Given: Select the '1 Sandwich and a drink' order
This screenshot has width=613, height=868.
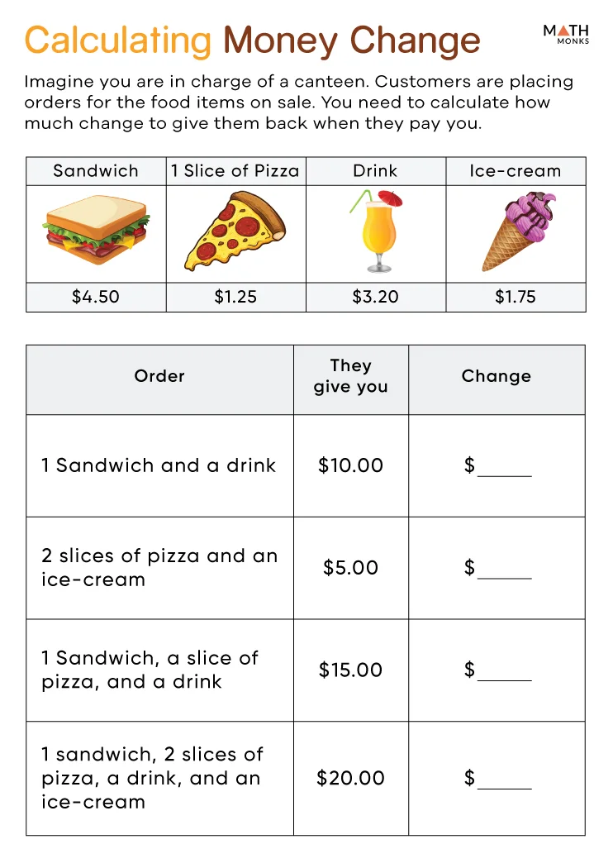Looking at the screenshot, I should [x=159, y=465].
